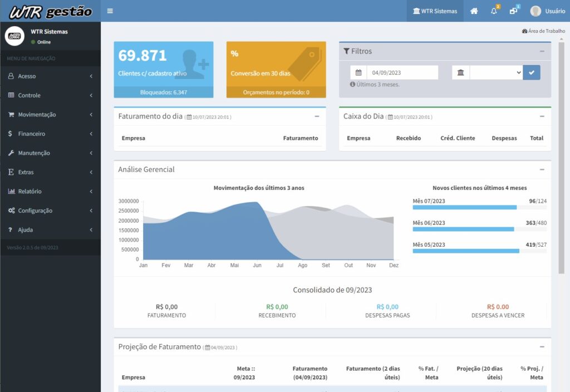Collapse the Análise Gerencial panel
Image resolution: width=570 pixels, height=392 pixels.
(x=542, y=169)
